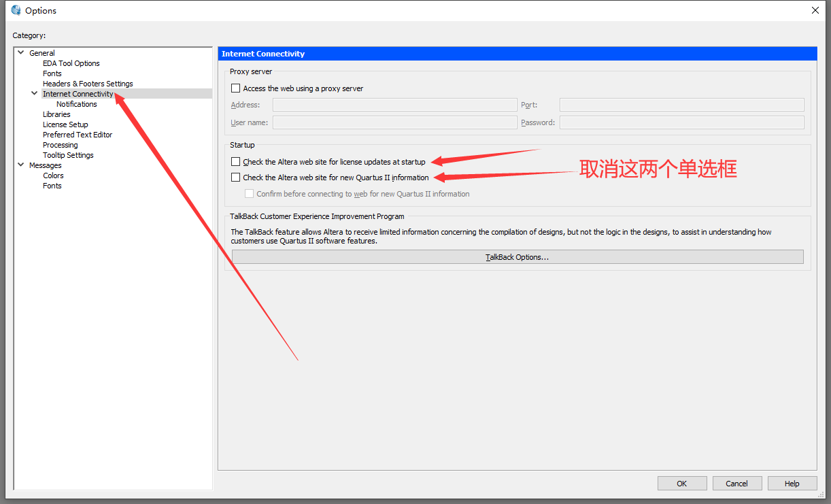This screenshot has height=504, width=831.
Task: Toggle Confirm before connecting to web checkbox
Action: 250,194
